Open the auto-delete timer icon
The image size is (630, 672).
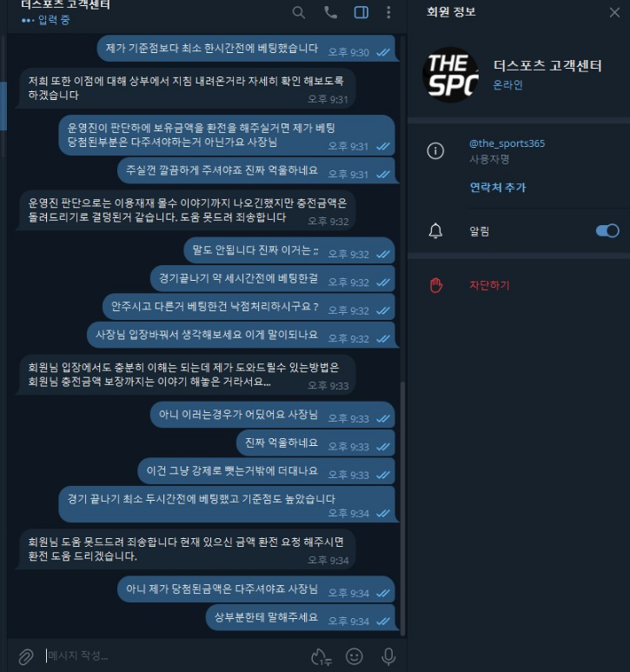click(x=321, y=656)
